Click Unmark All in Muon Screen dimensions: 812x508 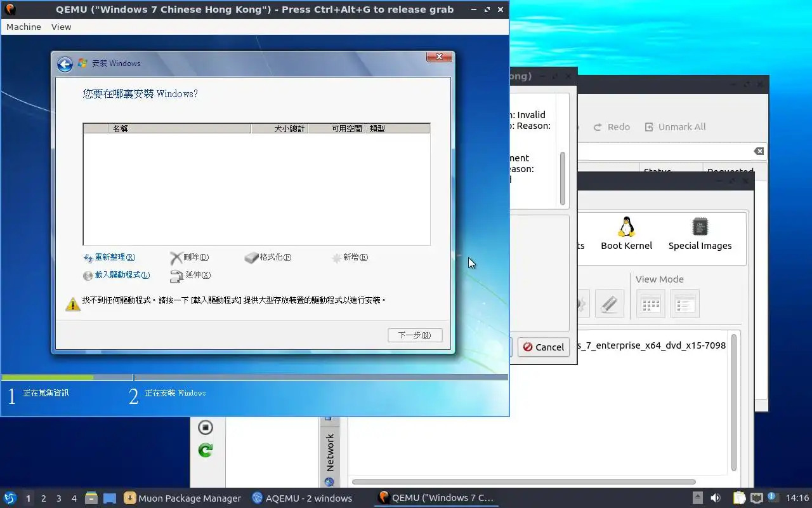tap(675, 127)
